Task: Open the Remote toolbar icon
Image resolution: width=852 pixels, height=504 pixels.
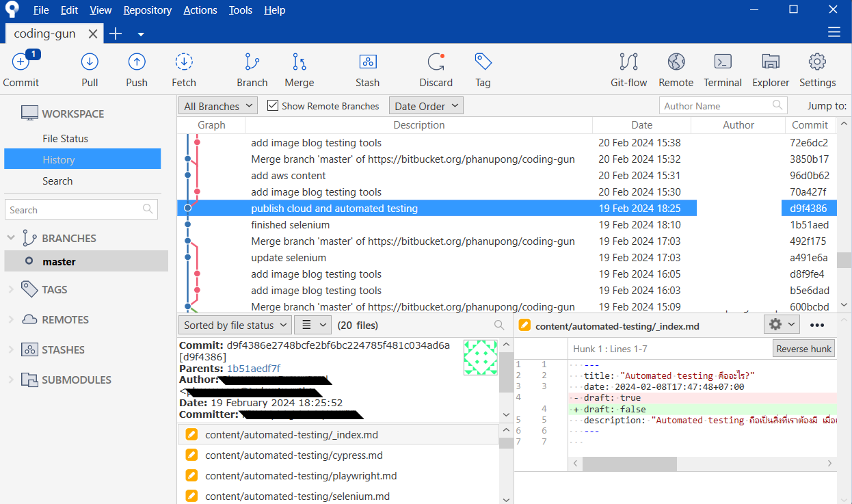Action: 676,69
